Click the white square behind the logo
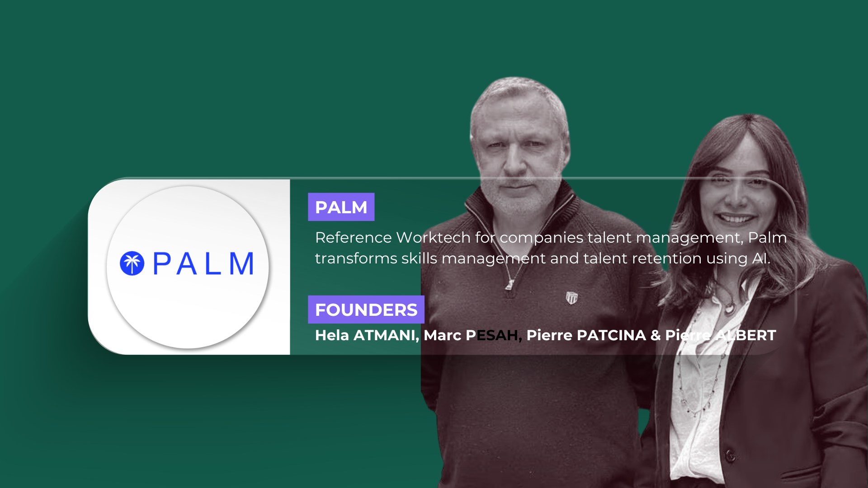Image resolution: width=868 pixels, height=488 pixels. [x=189, y=267]
